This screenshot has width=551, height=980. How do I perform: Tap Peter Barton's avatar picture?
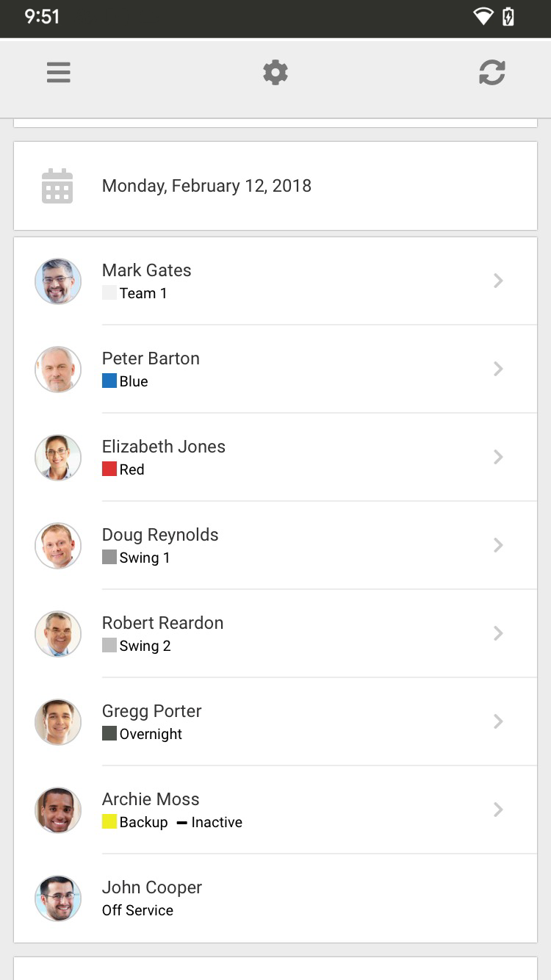[x=58, y=369]
